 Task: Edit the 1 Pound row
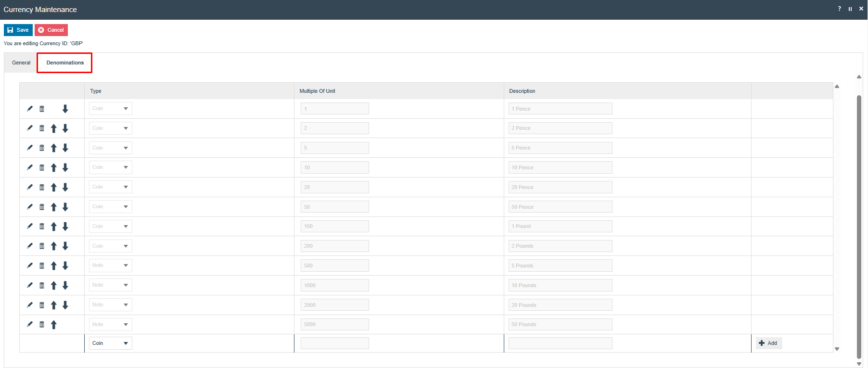30,226
